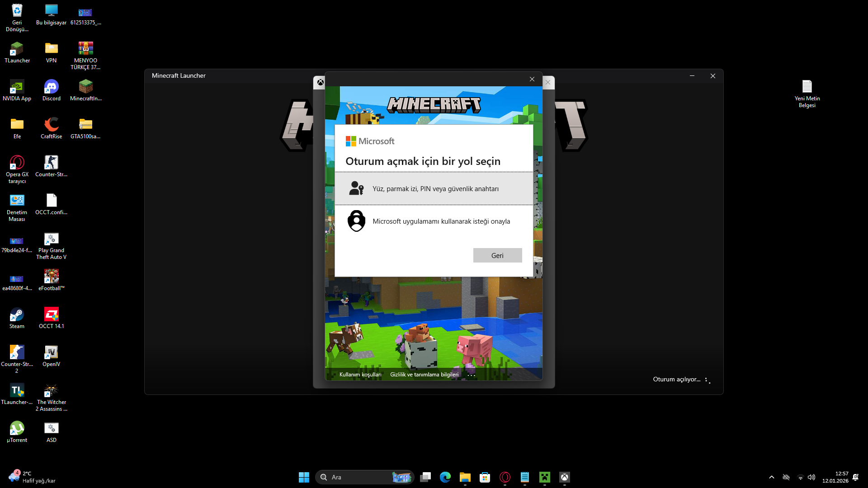Switch to Minecraft Launcher taskbar icon
The image size is (868, 488).
click(545, 477)
